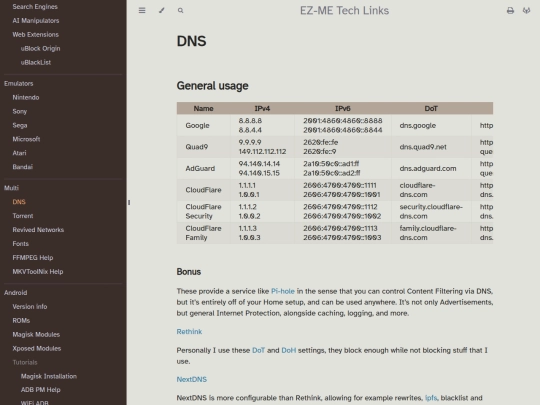
Task: Click the IPv6 column header
Action: pyautogui.click(x=343, y=108)
